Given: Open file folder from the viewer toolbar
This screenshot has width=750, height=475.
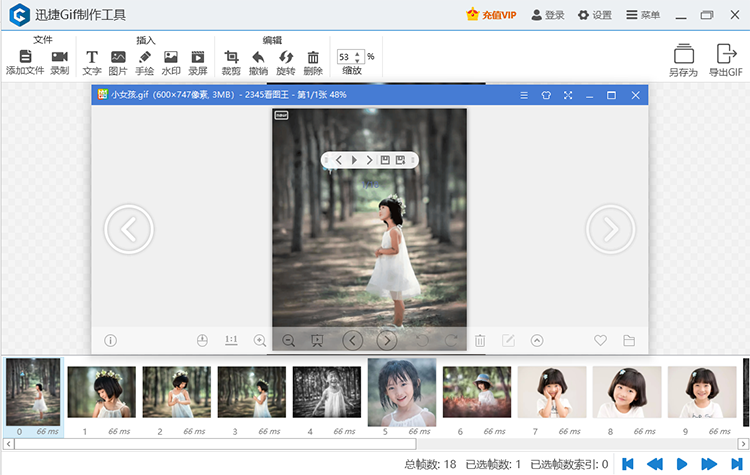Looking at the screenshot, I should click(629, 340).
